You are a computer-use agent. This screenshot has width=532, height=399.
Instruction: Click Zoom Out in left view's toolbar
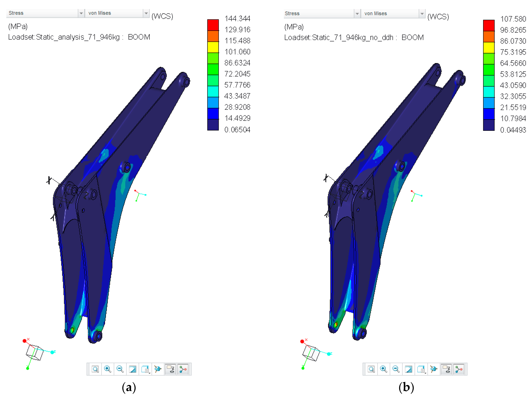coord(120,369)
